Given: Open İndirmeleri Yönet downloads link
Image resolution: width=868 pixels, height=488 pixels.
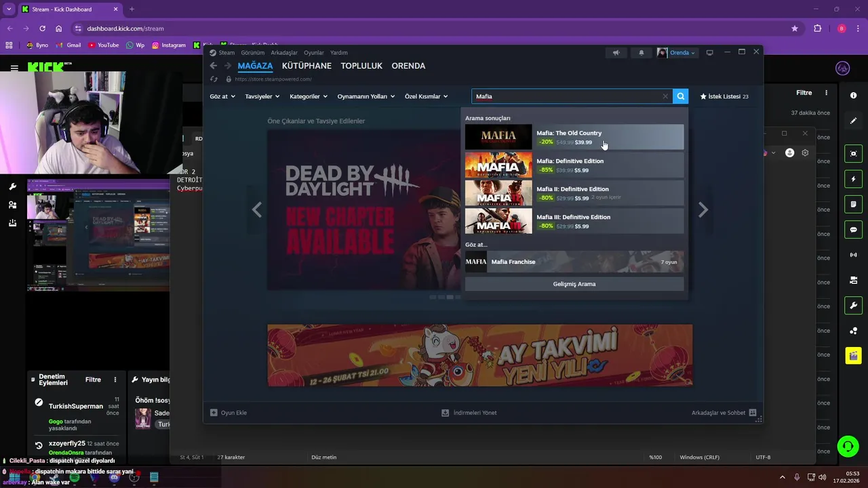Looking at the screenshot, I should (469, 412).
